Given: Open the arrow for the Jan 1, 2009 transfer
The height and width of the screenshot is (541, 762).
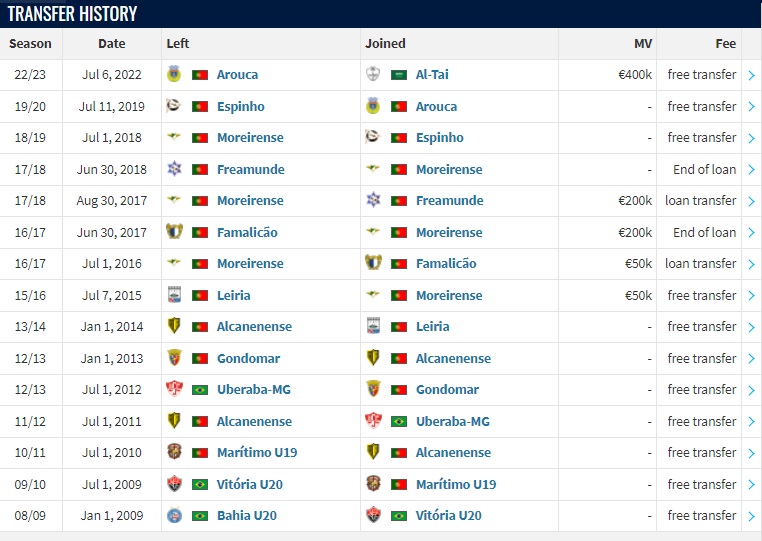Looking at the screenshot, I should [751, 516].
